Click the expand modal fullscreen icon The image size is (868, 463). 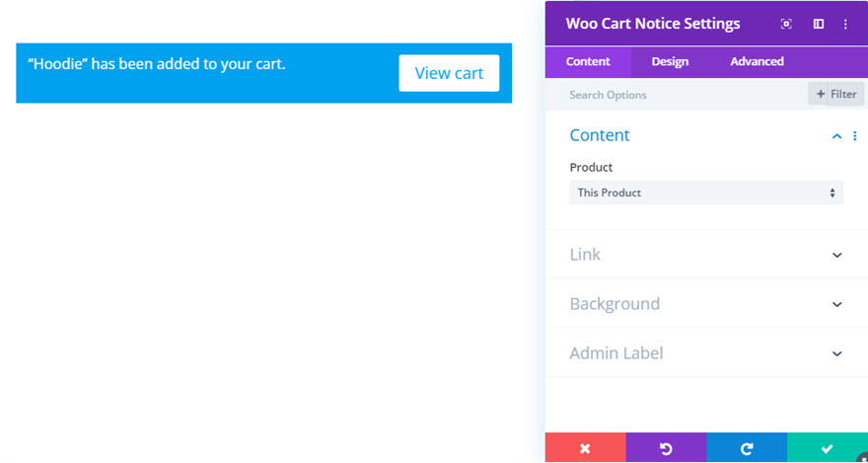click(786, 24)
